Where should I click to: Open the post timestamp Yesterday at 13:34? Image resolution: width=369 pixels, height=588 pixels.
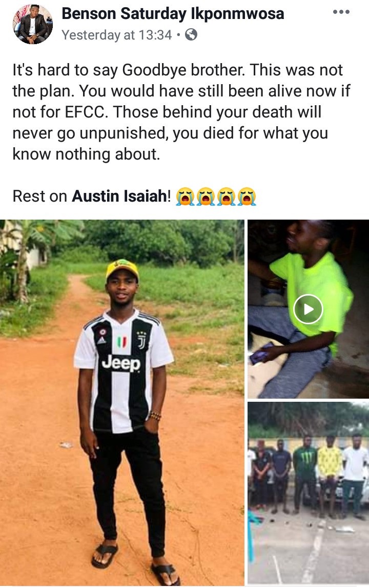(116, 35)
